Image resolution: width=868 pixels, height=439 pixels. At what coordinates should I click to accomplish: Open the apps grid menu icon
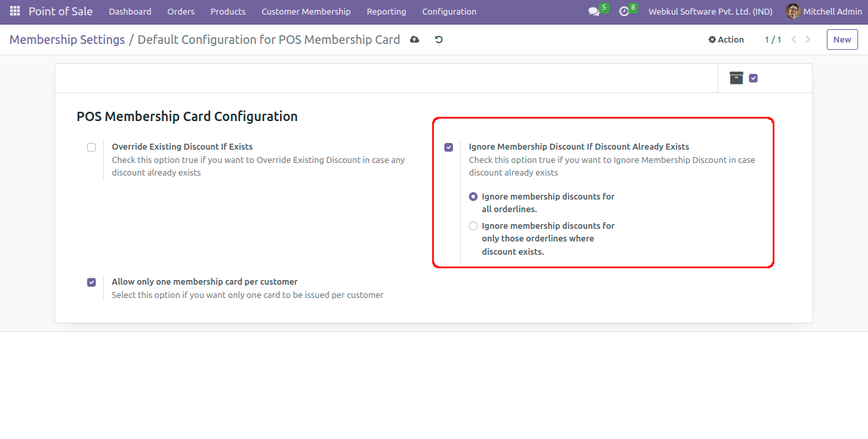[x=15, y=11]
